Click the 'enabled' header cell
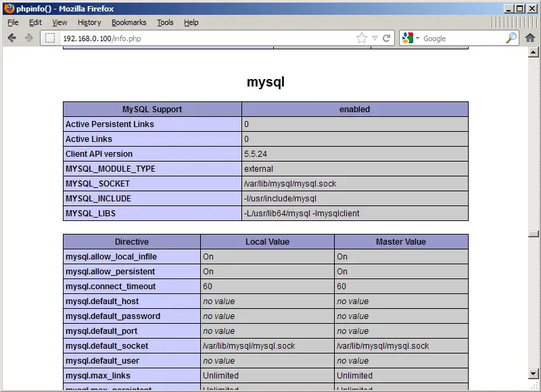Screen dimensions: 541x392 tap(354, 109)
